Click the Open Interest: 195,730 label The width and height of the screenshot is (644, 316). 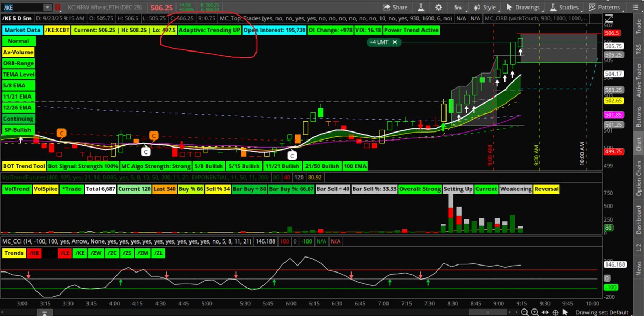tap(274, 30)
